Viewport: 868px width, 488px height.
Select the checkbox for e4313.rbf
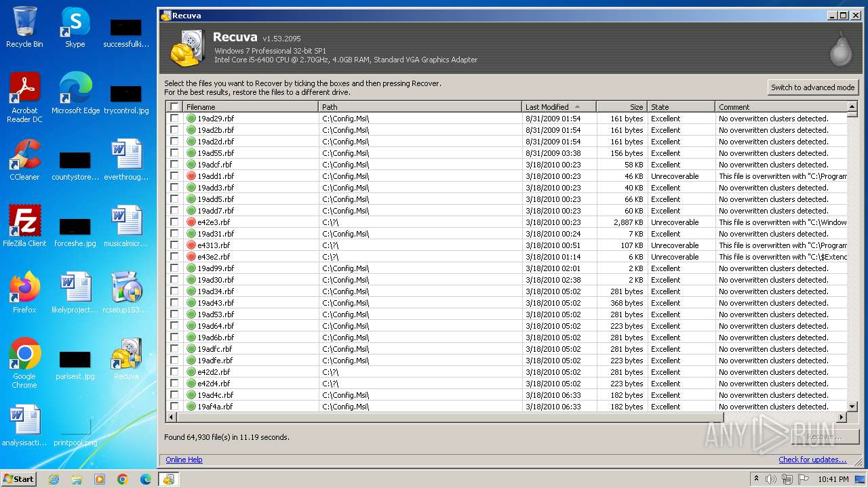[174, 245]
